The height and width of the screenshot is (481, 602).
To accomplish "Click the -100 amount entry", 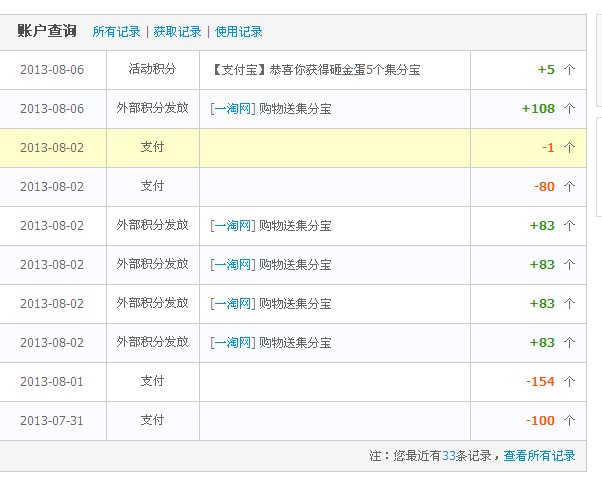I will click(x=540, y=421).
